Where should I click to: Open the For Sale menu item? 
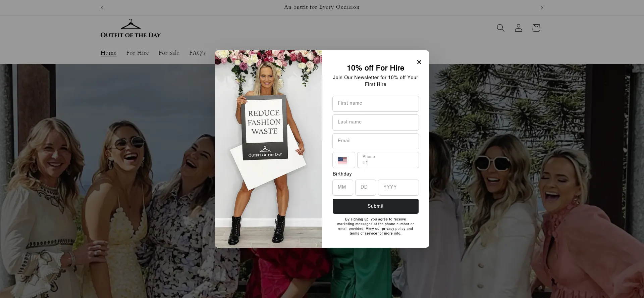[x=169, y=53]
